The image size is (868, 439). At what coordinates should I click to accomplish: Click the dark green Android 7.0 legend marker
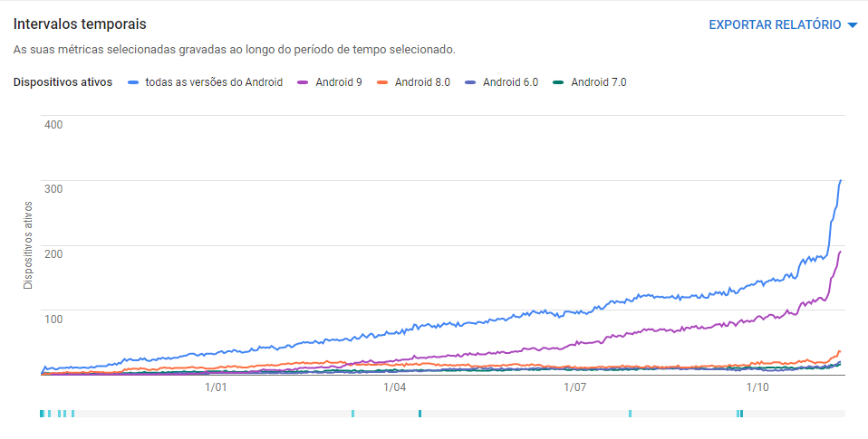point(559,82)
